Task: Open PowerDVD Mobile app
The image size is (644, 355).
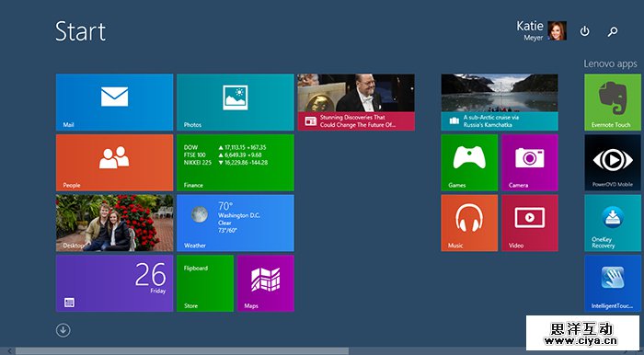Action: (613, 163)
